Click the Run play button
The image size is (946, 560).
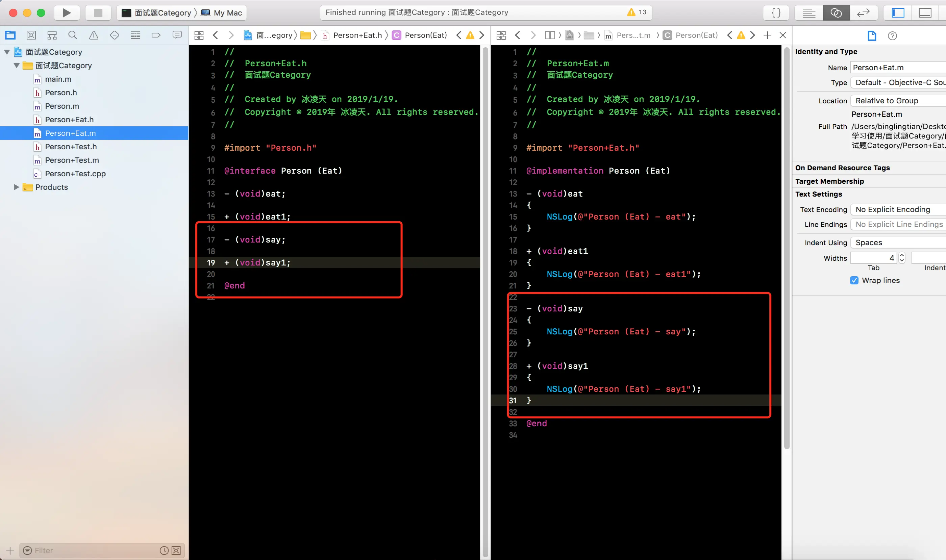click(x=67, y=13)
